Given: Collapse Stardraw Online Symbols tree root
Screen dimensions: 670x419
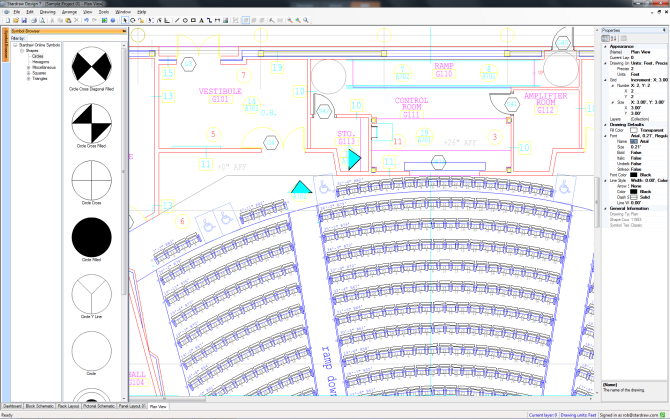Looking at the screenshot, I should tap(15, 46).
